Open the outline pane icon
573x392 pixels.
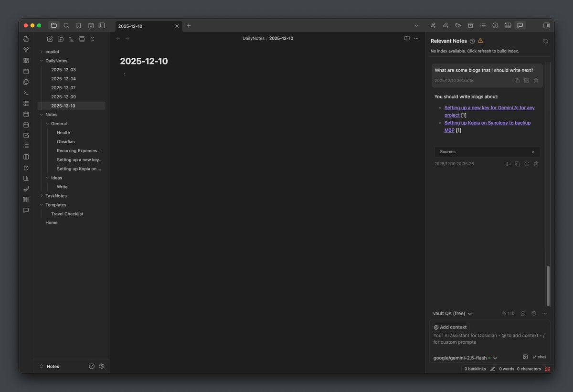pyautogui.click(x=483, y=25)
